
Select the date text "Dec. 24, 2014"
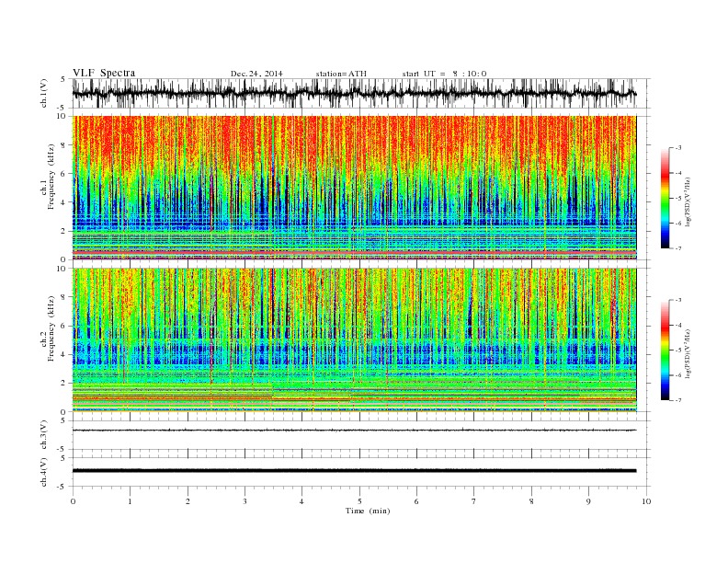tap(256, 74)
